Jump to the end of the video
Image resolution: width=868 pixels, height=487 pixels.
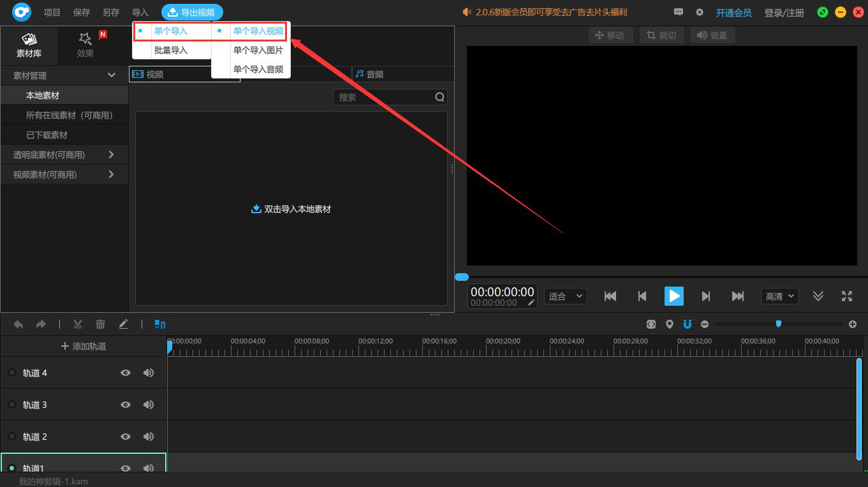(738, 296)
